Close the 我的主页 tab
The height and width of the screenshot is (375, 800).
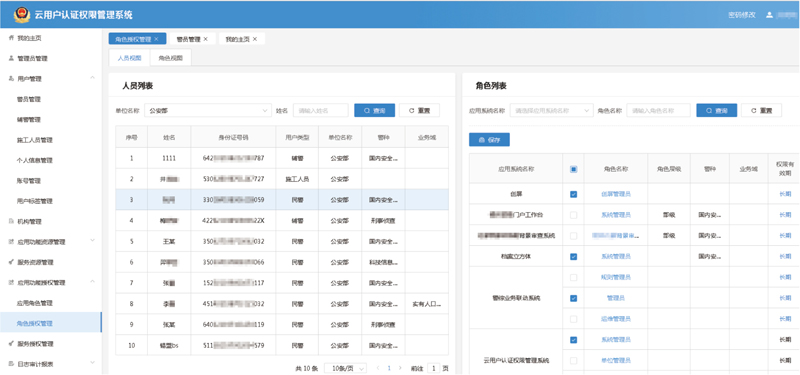(255, 39)
